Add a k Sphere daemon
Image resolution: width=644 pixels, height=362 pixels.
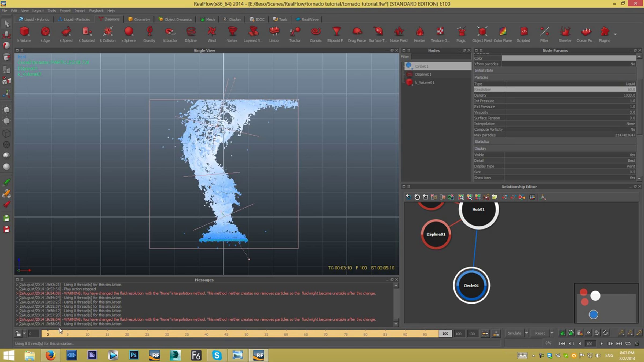(129, 34)
